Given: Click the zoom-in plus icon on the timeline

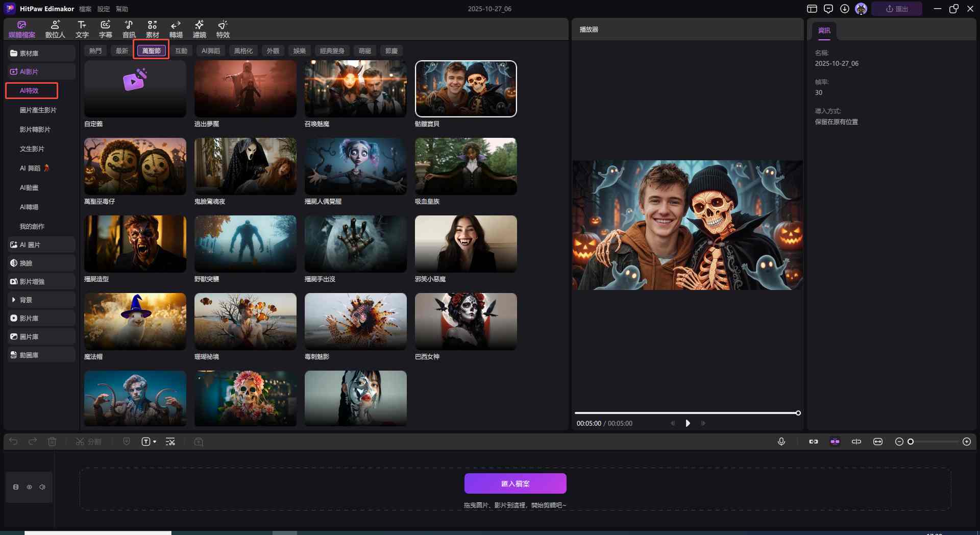Looking at the screenshot, I should point(966,442).
